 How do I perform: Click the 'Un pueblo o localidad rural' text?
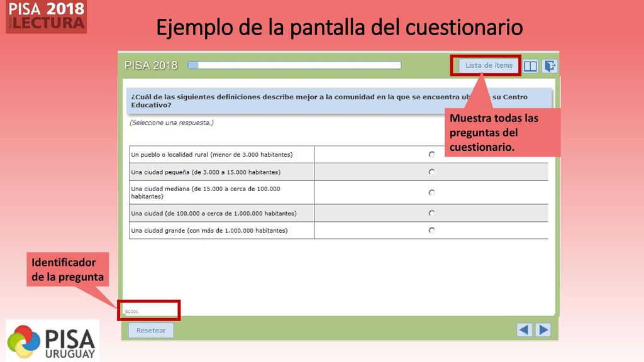212,155
